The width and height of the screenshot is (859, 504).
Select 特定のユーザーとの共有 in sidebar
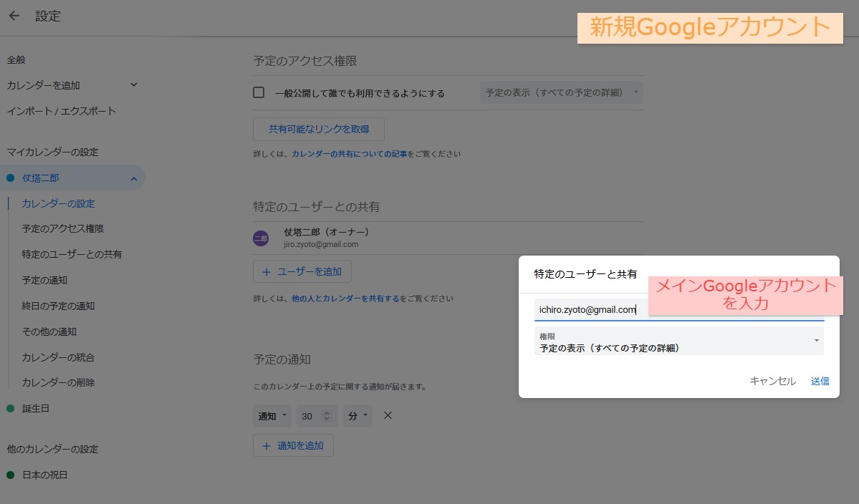[x=72, y=254]
